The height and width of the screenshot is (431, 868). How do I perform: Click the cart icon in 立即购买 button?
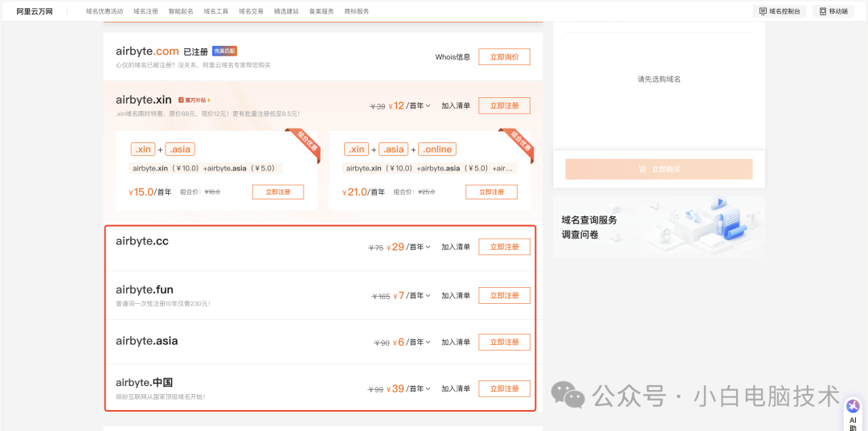pyautogui.click(x=642, y=170)
